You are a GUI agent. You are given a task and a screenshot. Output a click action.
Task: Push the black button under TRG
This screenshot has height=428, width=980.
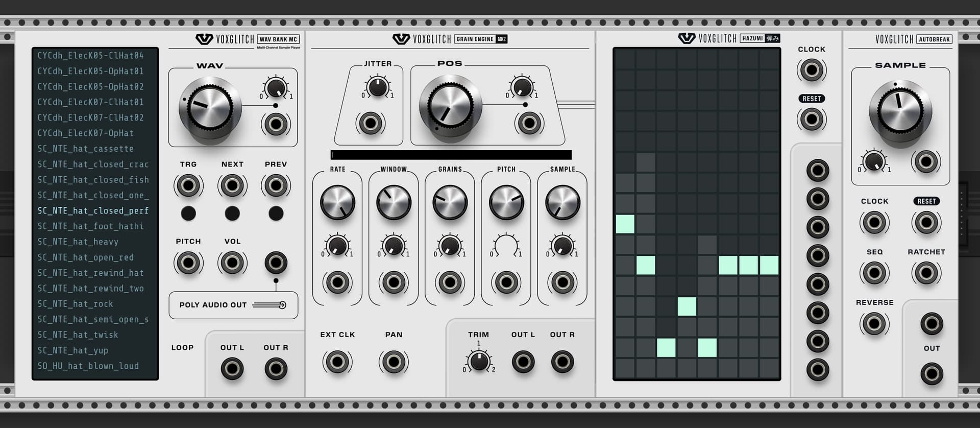point(188,213)
